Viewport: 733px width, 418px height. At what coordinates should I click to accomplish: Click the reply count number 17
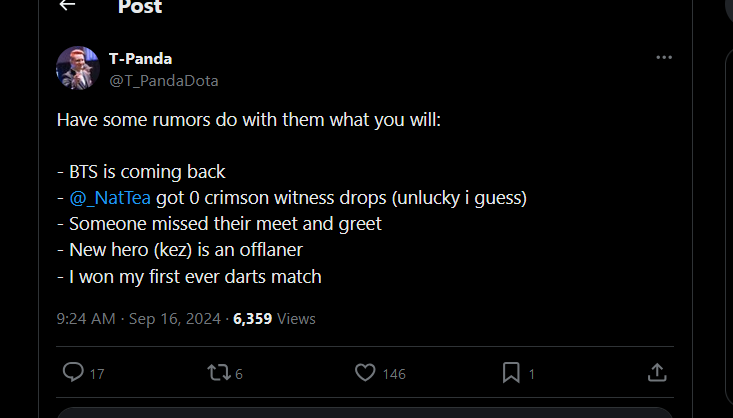click(x=97, y=374)
